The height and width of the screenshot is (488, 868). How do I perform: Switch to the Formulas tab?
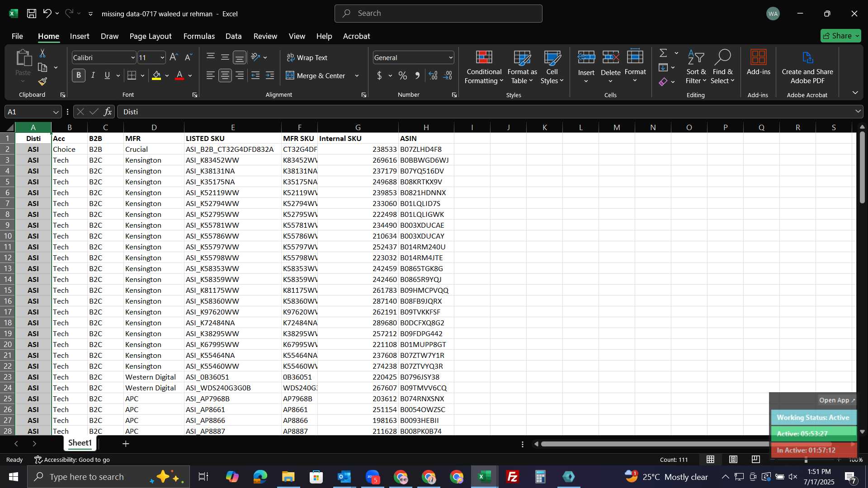tap(199, 36)
